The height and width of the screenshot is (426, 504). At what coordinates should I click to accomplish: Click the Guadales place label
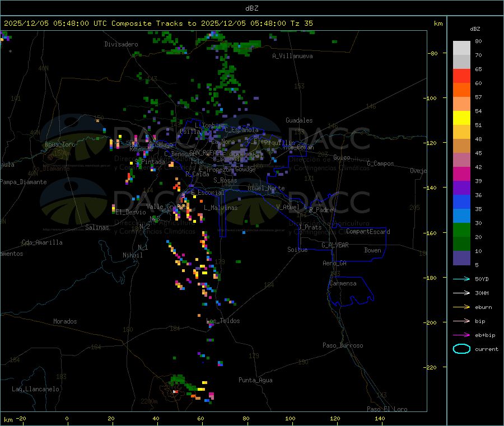coord(299,120)
